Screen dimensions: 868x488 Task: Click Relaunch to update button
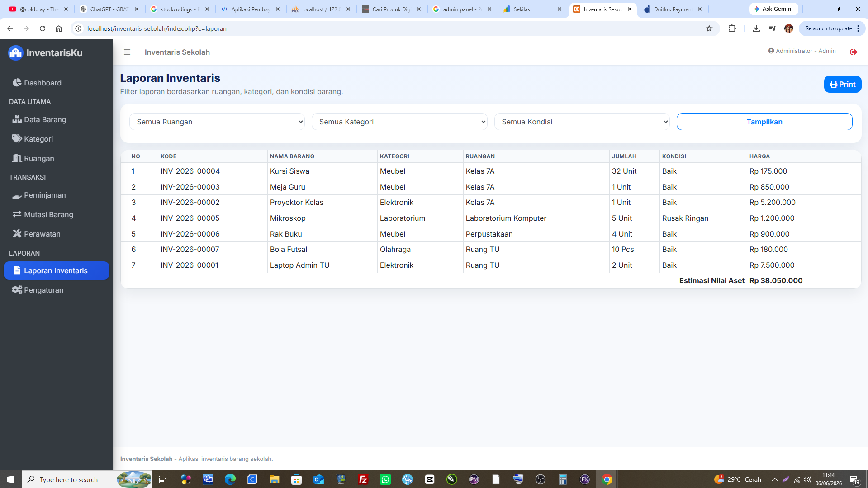pos(832,28)
